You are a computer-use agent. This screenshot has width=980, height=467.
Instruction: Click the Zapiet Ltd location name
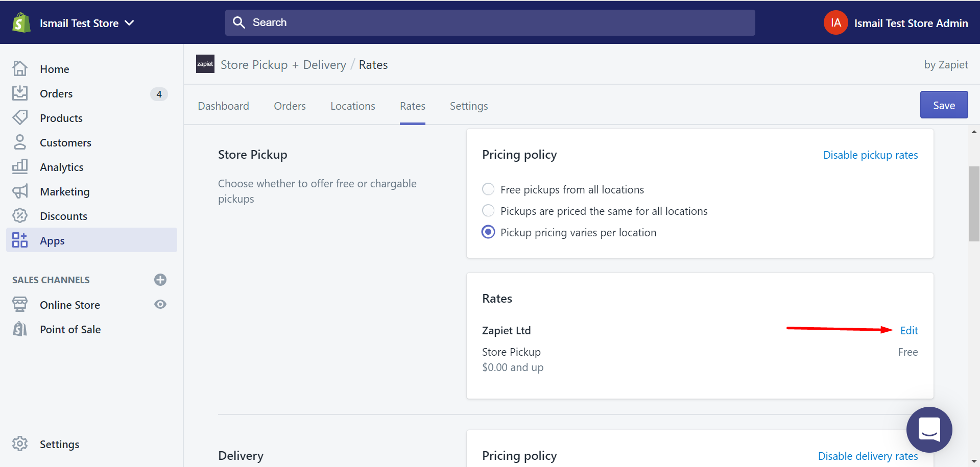coord(507,331)
